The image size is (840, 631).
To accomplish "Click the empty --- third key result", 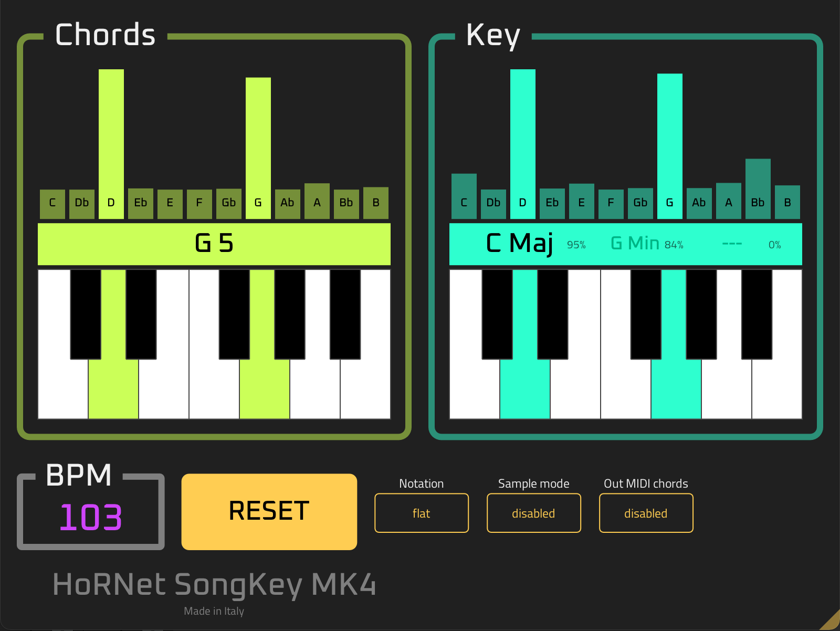I will (732, 244).
